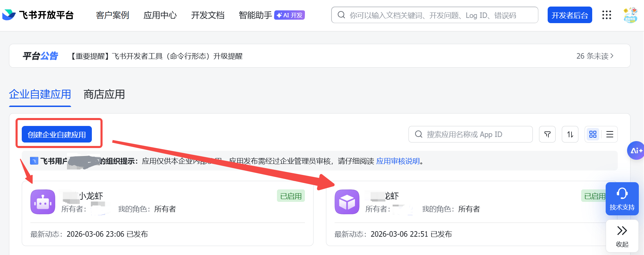Viewport: 644px width, 255px height.
Task: Switch to the 企业自建应用 tab
Action: [40, 94]
